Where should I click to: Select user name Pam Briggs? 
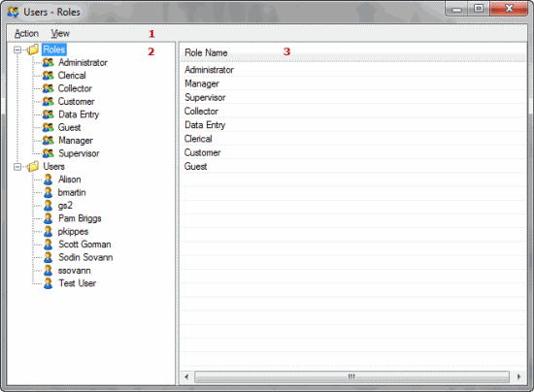80,218
